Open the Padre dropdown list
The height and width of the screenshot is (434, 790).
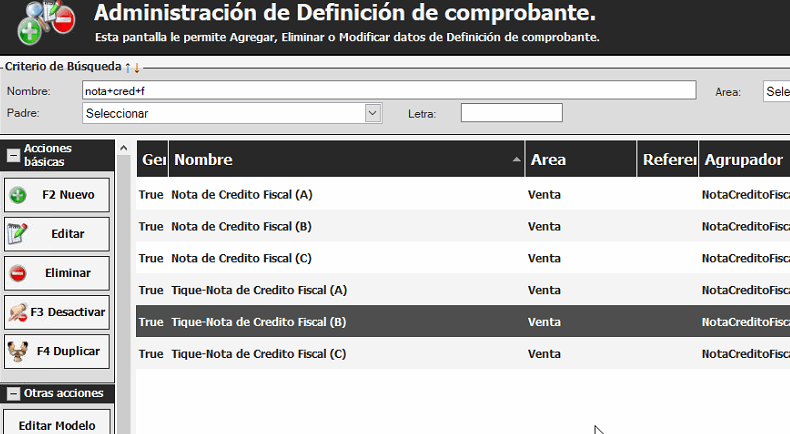pos(373,113)
